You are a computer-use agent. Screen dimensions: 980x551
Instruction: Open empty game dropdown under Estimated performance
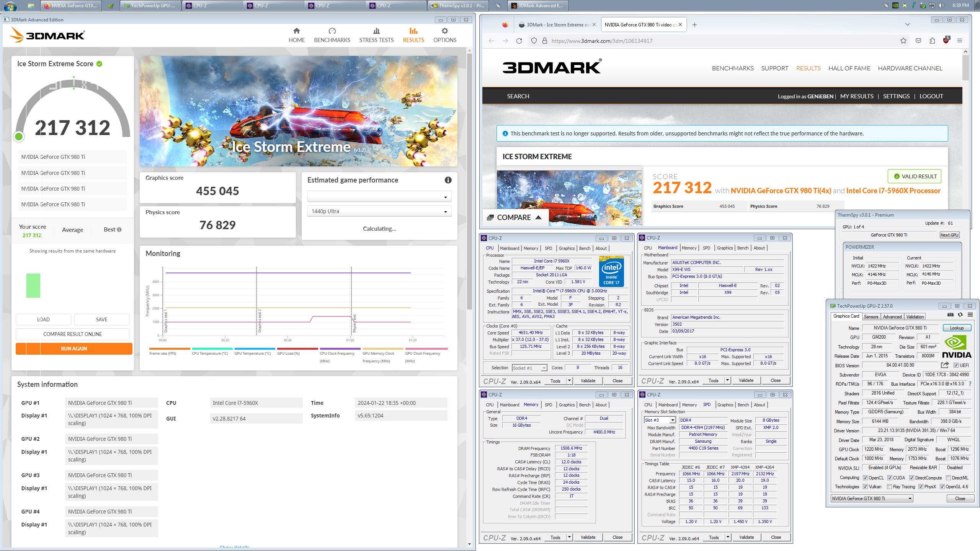(x=379, y=197)
